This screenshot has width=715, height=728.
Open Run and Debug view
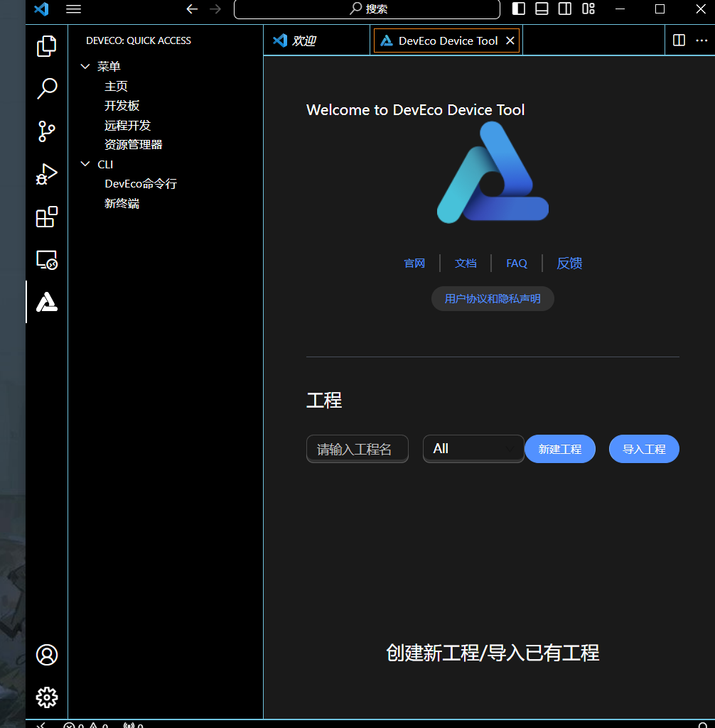[x=47, y=174]
